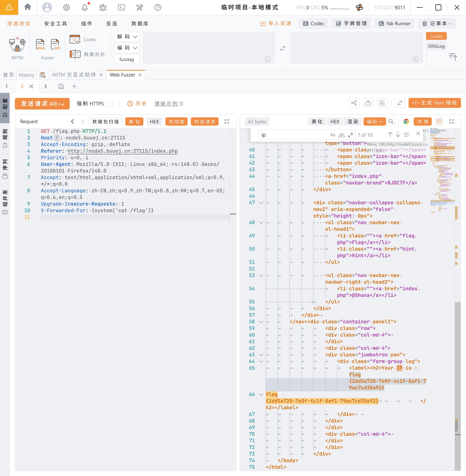This screenshot has height=476, width=466.
Task: Collapse code fold on line 47
Action: (x=261, y=203)
